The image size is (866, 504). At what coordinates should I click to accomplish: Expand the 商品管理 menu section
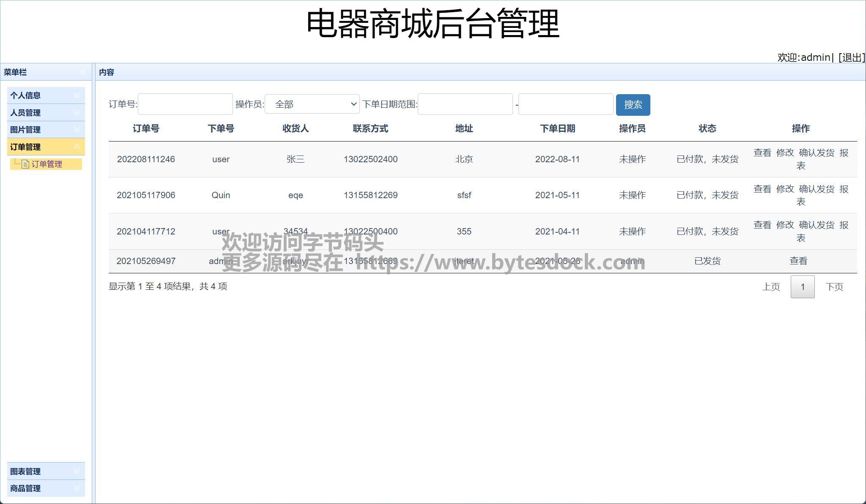46,488
